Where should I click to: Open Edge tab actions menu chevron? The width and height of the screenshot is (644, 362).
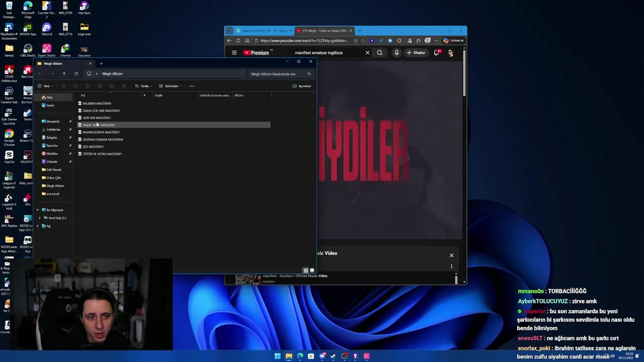click(229, 31)
